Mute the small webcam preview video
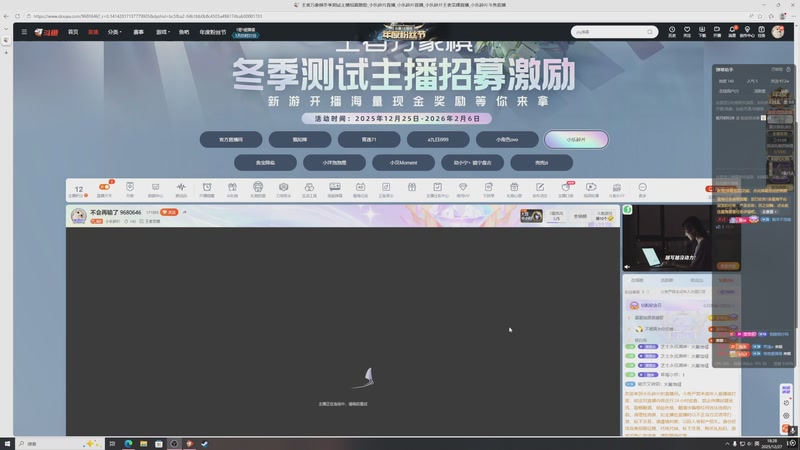800x450 pixels. [x=627, y=266]
